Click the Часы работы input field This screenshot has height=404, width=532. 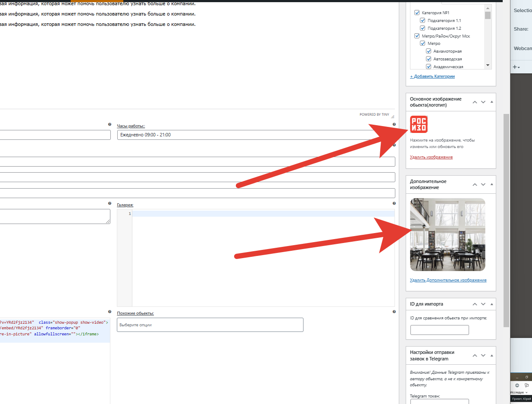256,135
